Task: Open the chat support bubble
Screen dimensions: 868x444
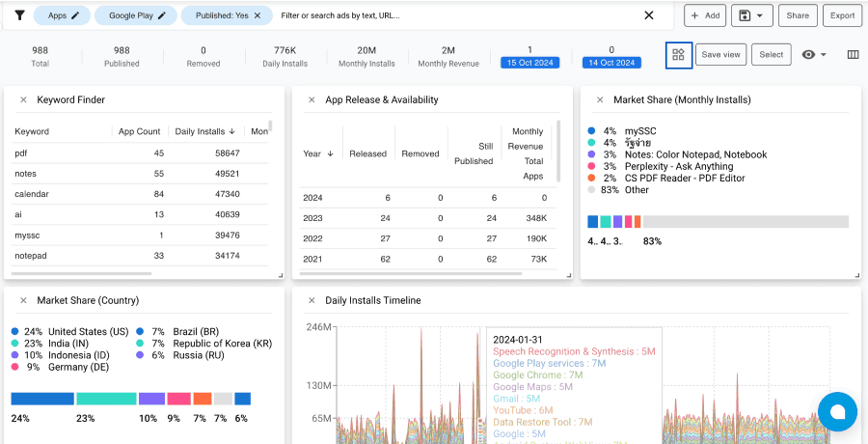Action: pyautogui.click(x=837, y=411)
